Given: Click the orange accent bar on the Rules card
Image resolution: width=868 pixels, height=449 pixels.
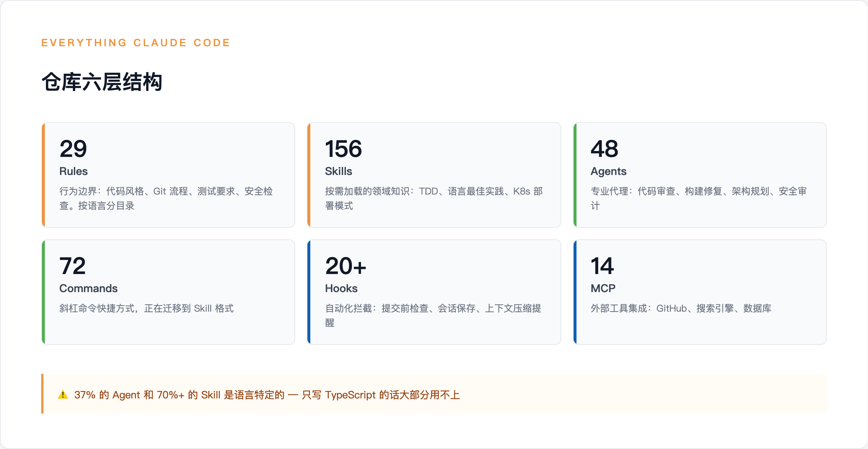Looking at the screenshot, I should (43, 175).
